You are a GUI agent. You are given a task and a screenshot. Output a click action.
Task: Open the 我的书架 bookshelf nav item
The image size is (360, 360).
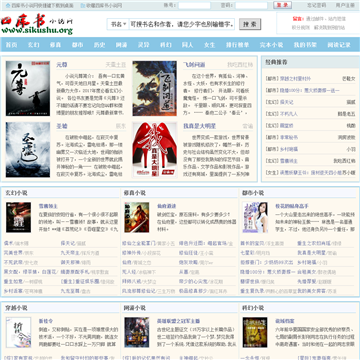(305, 45)
